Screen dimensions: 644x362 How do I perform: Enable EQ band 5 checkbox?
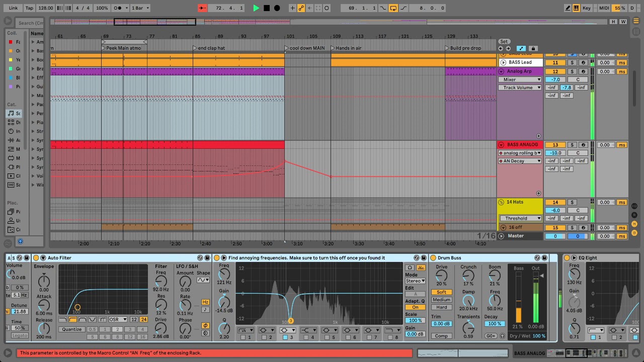point(328,337)
